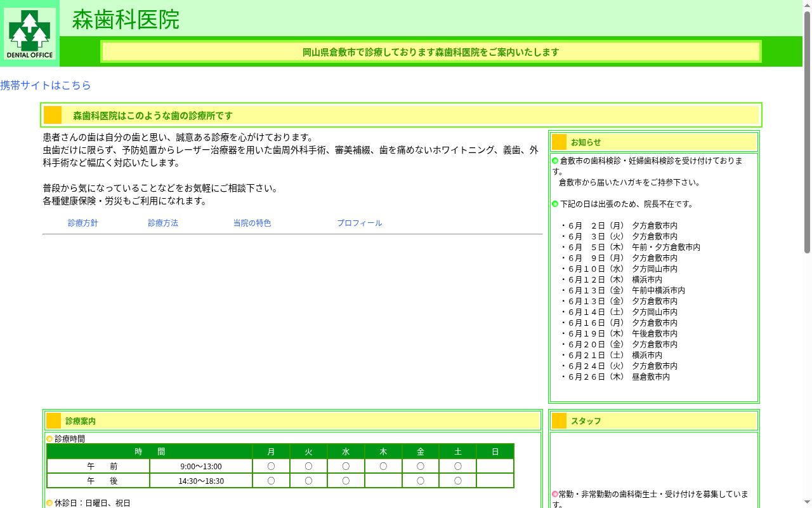Viewport: 812px width, 508px height.
Task: Click pink bullet beside 常勤・非常勤 recruitment notice
Action: click(x=555, y=494)
